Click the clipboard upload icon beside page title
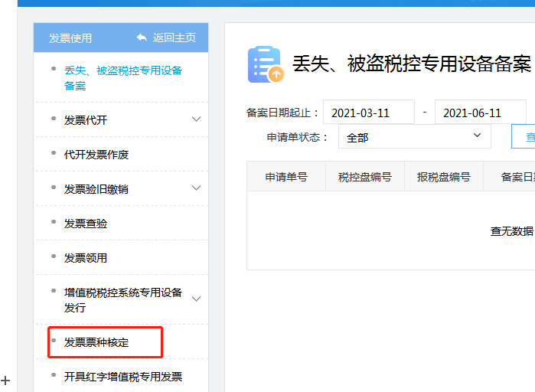Viewport: 535px width, 392px height. pyautogui.click(x=265, y=65)
